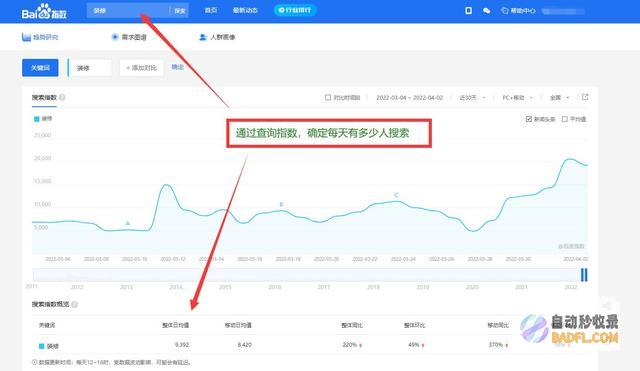This screenshot has height=371, width=640.
Task: Enable the 对比时间段 checkbox
Action: (x=328, y=98)
